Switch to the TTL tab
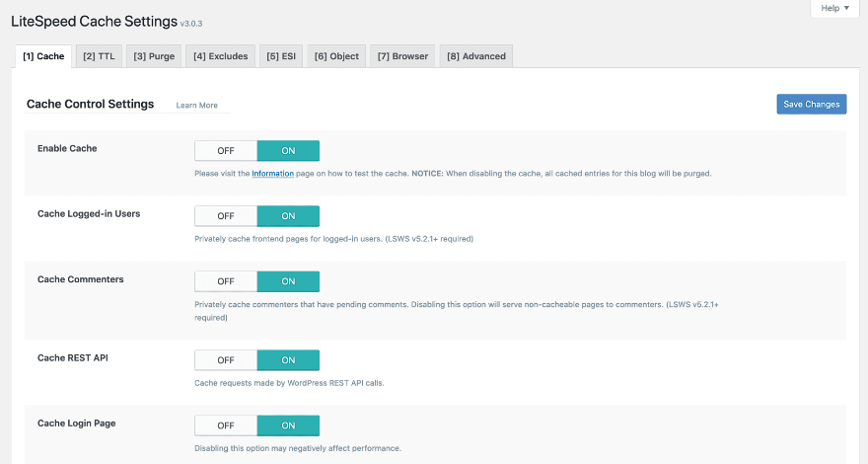The height and width of the screenshot is (464, 868). (x=99, y=56)
